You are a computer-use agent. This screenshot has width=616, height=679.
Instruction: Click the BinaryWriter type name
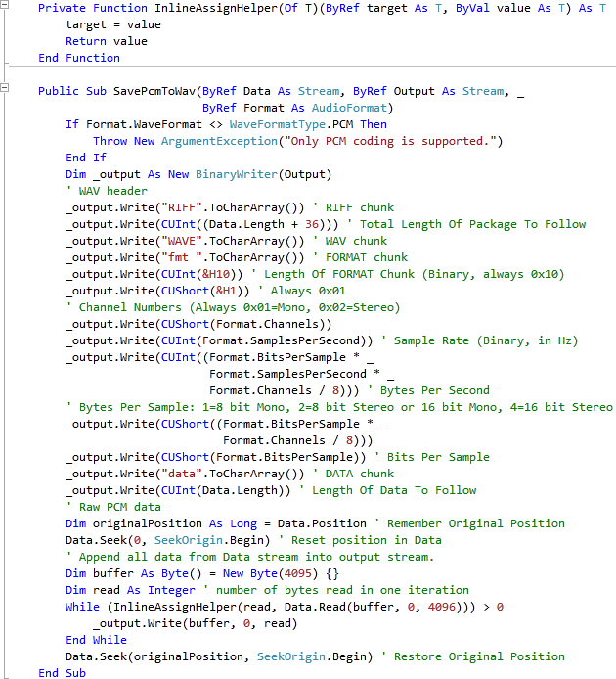click(237, 174)
